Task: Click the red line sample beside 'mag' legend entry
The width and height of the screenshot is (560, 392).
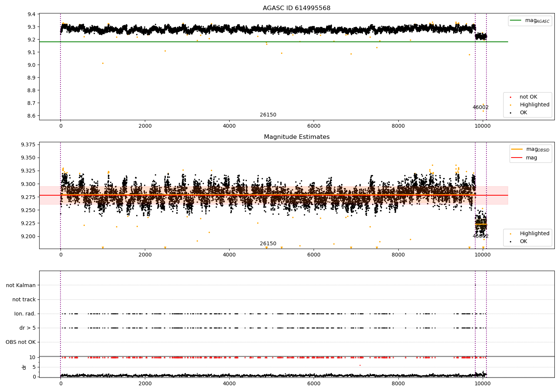Action: (x=517, y=158)
